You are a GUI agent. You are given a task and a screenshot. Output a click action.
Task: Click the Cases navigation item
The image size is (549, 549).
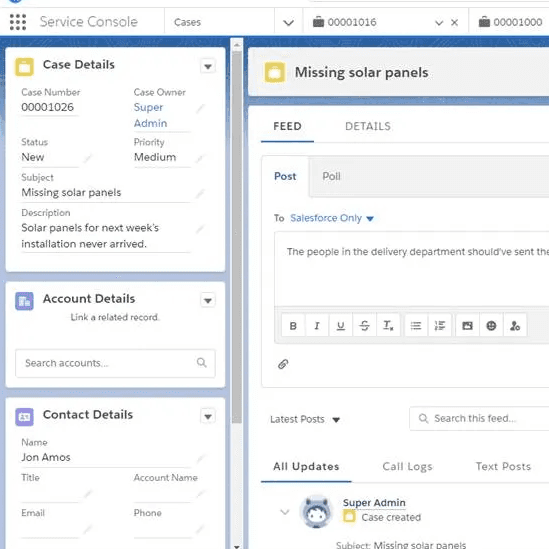pyautogui.click(x=187, y=22)
